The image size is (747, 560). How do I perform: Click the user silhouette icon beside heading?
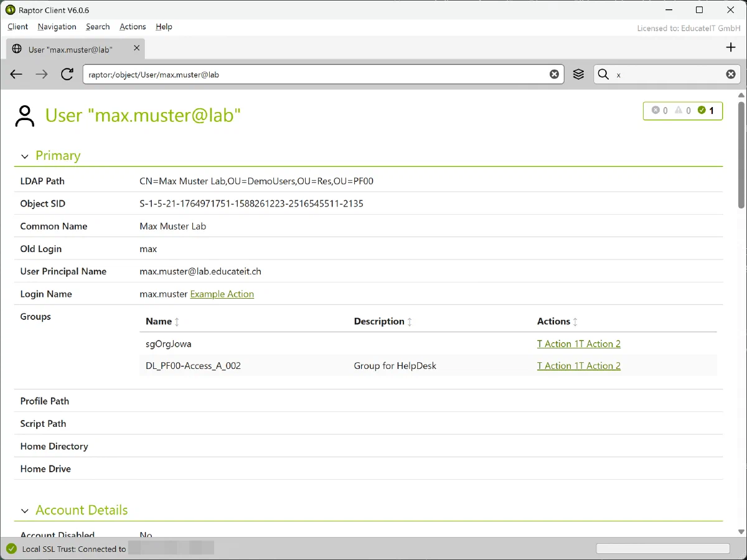(25, 116)
